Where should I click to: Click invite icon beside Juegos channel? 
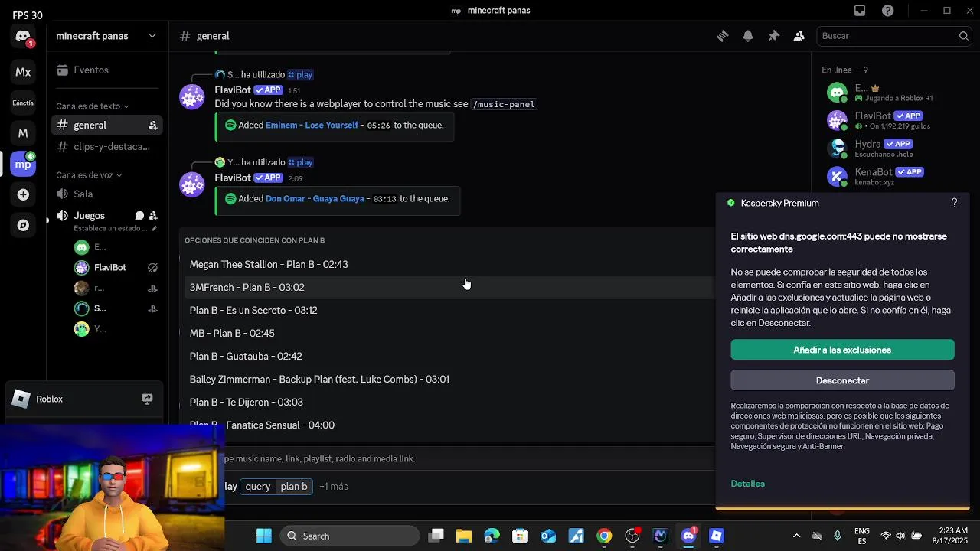point(152,216)
